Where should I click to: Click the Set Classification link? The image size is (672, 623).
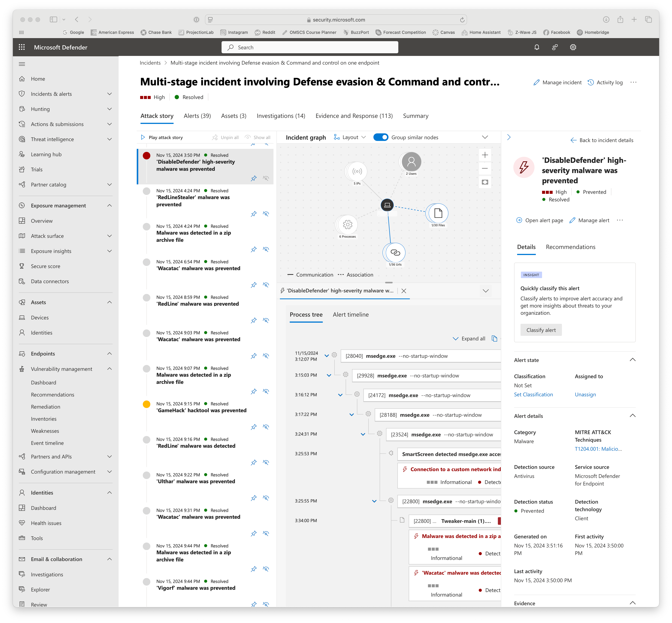533,394
